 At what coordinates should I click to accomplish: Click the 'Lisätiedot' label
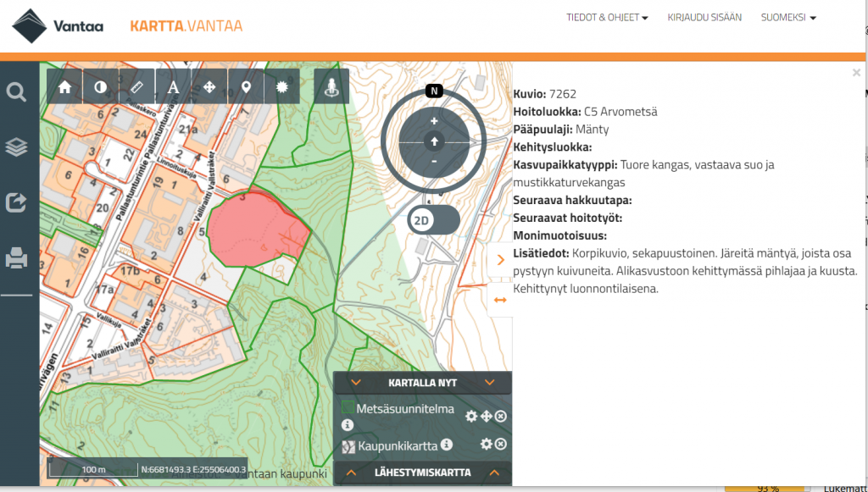542,253
